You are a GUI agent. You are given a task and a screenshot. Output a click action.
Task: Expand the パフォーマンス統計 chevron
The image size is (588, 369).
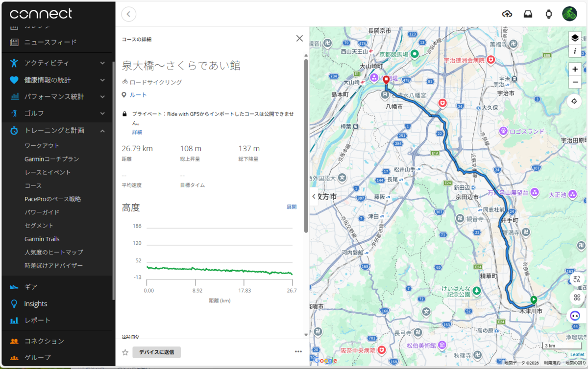tap(102, 97)
